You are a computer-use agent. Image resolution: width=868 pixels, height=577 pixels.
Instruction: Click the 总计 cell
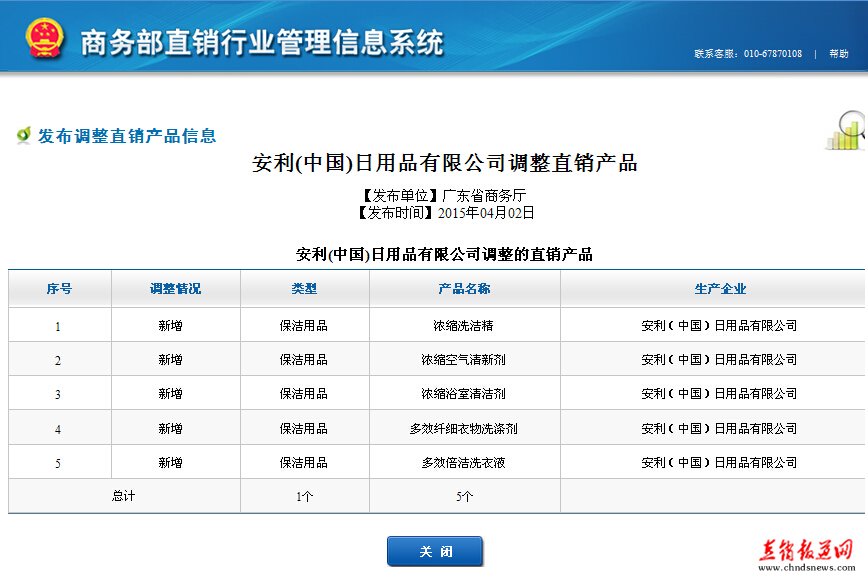coord(123,496)
